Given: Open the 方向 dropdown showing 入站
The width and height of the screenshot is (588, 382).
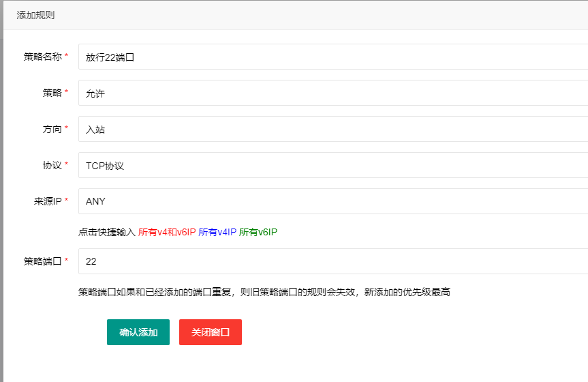Looking at the screenshot, I should point(333,129).
